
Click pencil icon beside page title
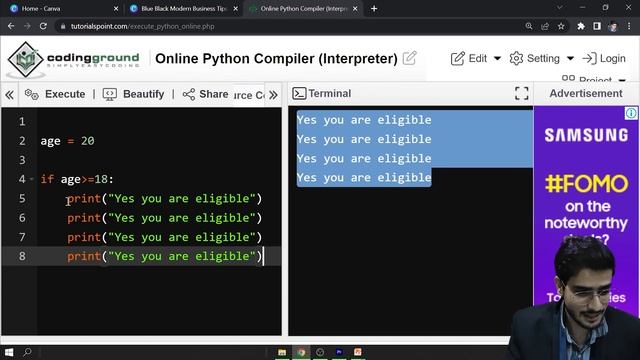tap(409, 58)
